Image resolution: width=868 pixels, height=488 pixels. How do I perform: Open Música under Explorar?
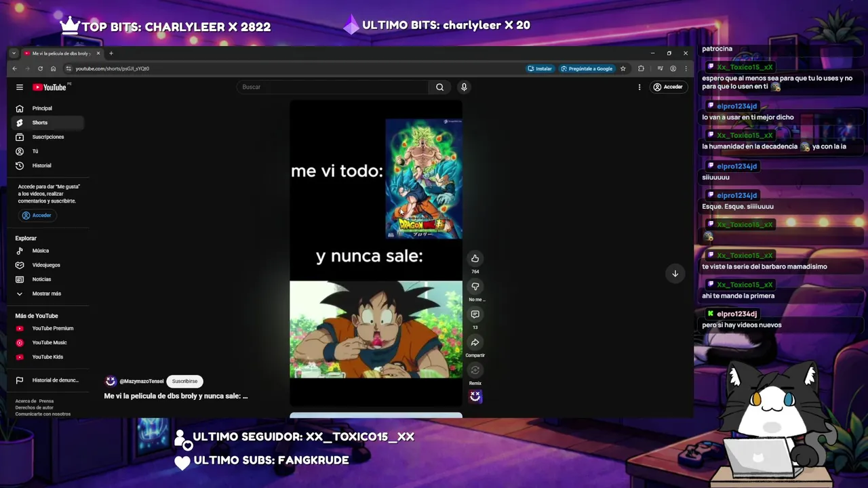click(47, 251)
